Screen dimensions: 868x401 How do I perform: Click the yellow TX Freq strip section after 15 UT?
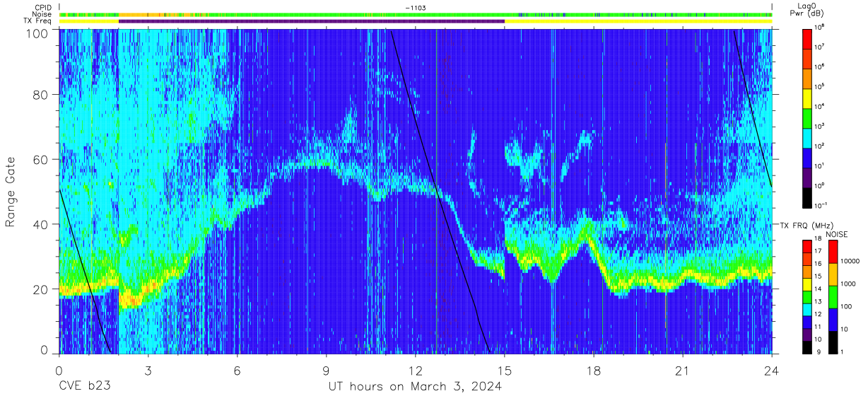638,21
